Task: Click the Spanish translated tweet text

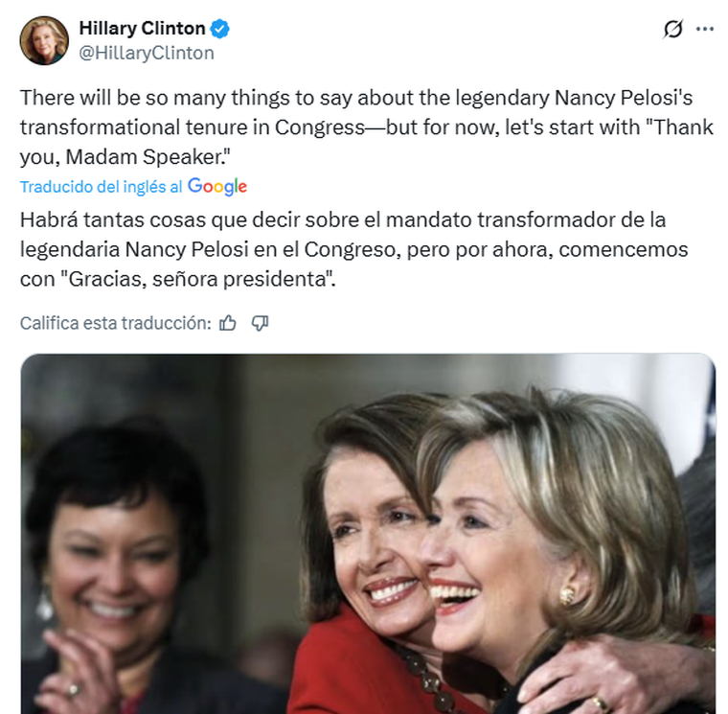Action: [353, 249]
